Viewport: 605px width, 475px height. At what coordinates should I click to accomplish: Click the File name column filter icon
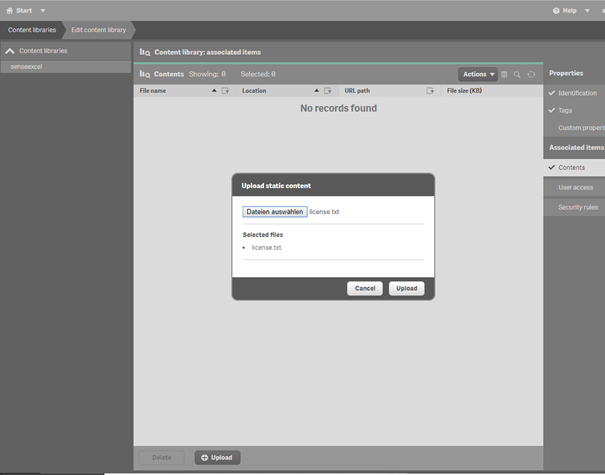[x=225, y=91]
